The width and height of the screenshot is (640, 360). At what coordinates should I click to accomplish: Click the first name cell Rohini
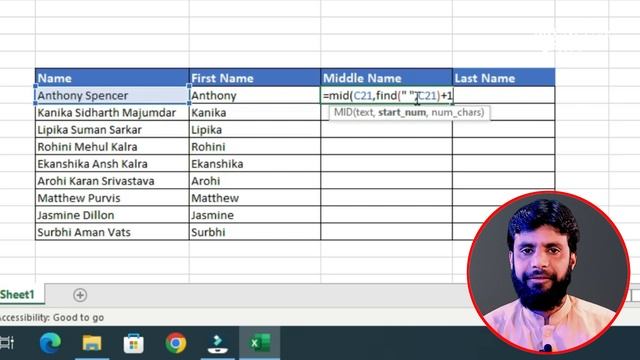(255, 147)
